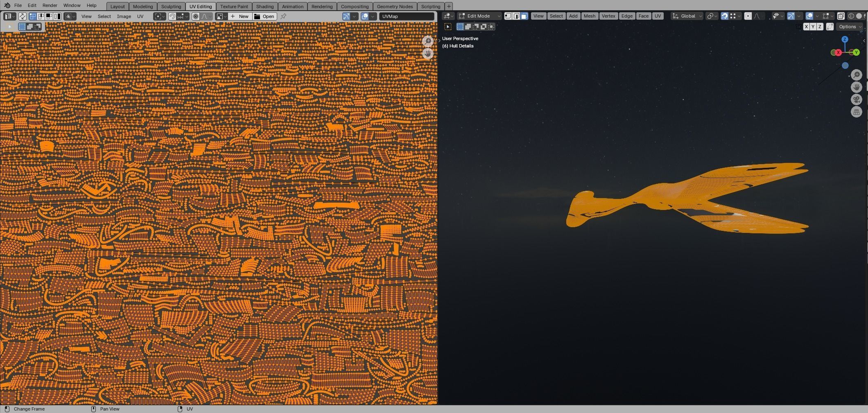Select UV vertex selection mode

pos(33,16)
